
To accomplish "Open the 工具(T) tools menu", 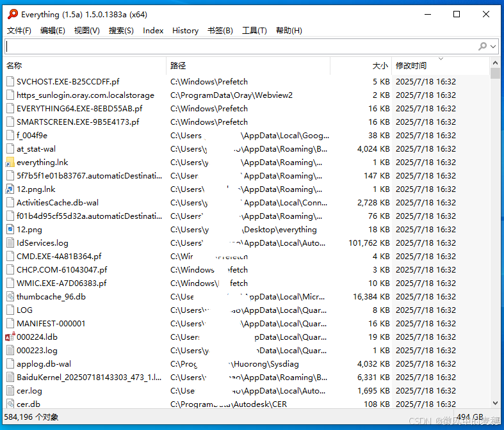I will 254,31.
